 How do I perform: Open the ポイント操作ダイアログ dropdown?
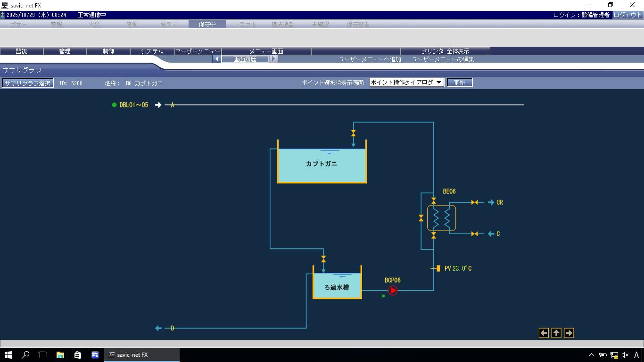point(406,82)
